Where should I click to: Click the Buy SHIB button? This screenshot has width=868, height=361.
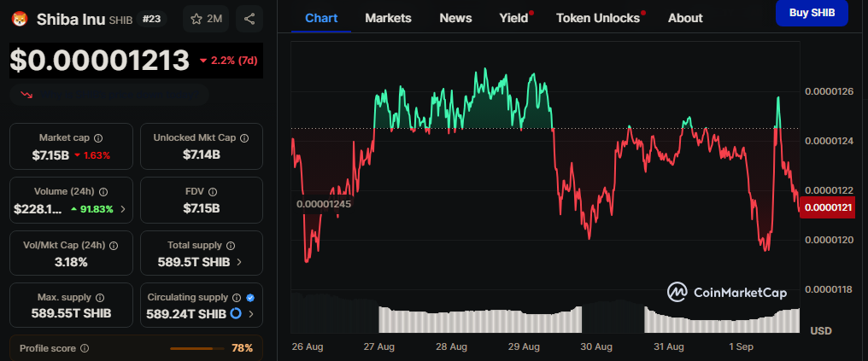pos(812,12)
